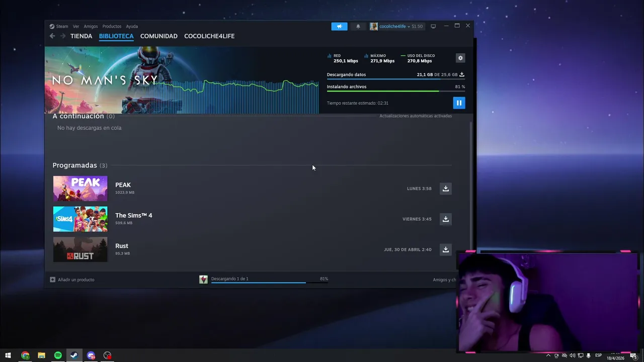
Task: Open the Windows Start menu
Action: tap(8, 355)
